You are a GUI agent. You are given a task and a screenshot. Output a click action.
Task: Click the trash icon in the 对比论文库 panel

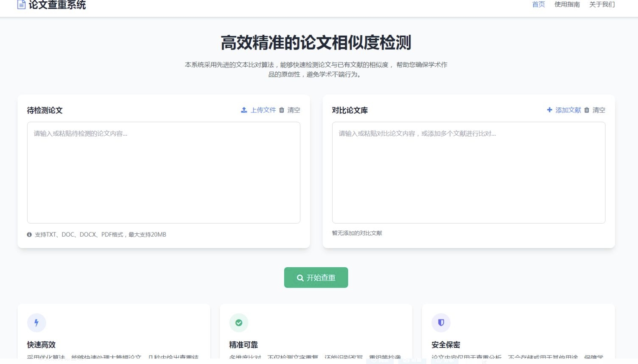coord(587,110)
